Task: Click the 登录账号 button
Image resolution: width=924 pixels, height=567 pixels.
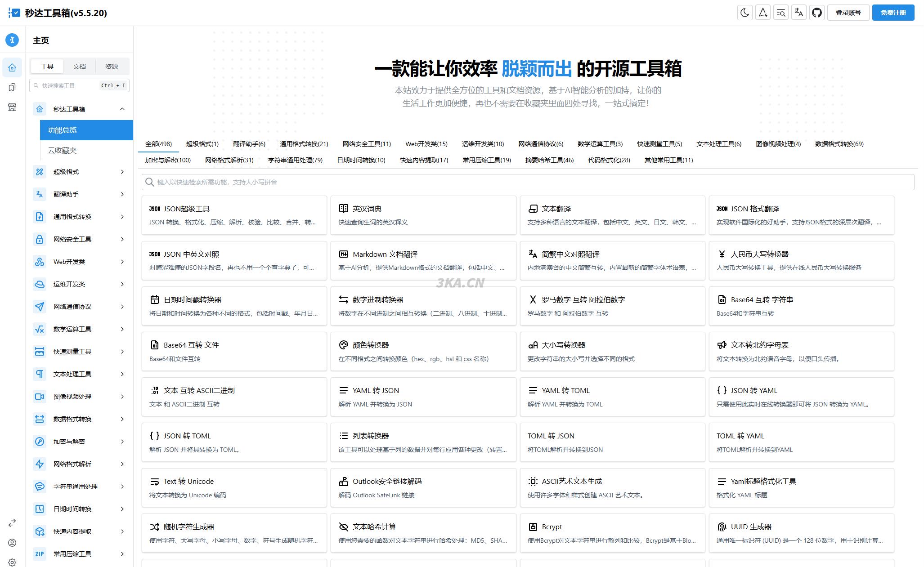Action: [x=848, y=12]
